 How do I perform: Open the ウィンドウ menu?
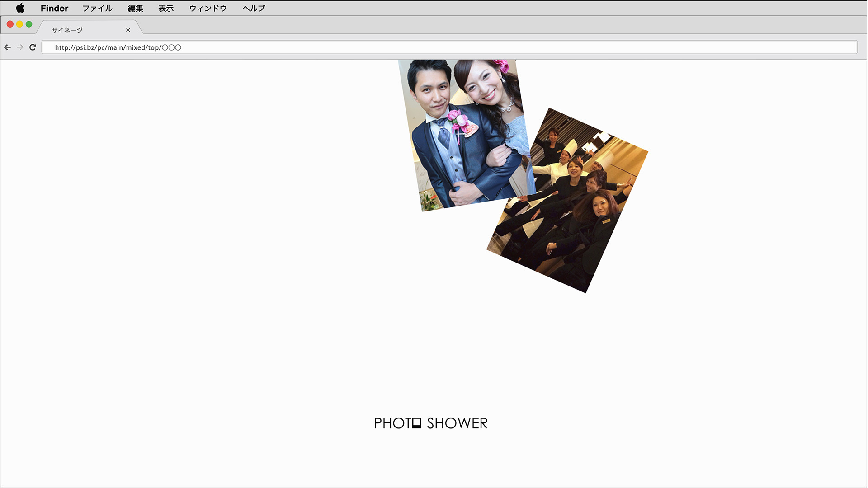coord(208,8)
